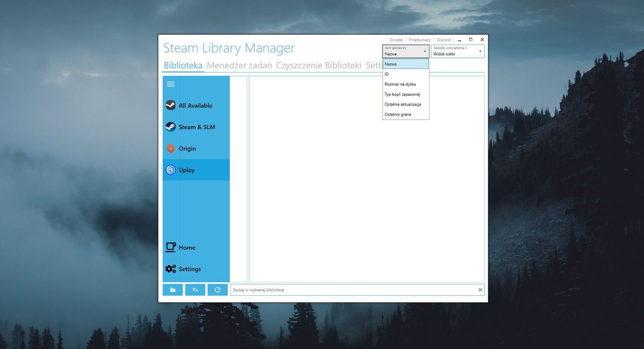644x349 pixels.
Task: Pick 'Nazwa' sort option in list
Action: click(x=405, y=64)
